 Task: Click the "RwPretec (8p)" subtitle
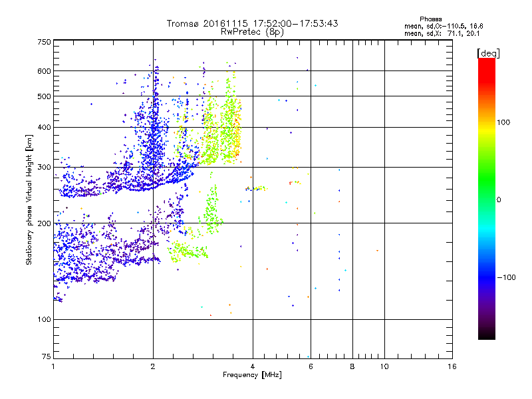(252, 32)
